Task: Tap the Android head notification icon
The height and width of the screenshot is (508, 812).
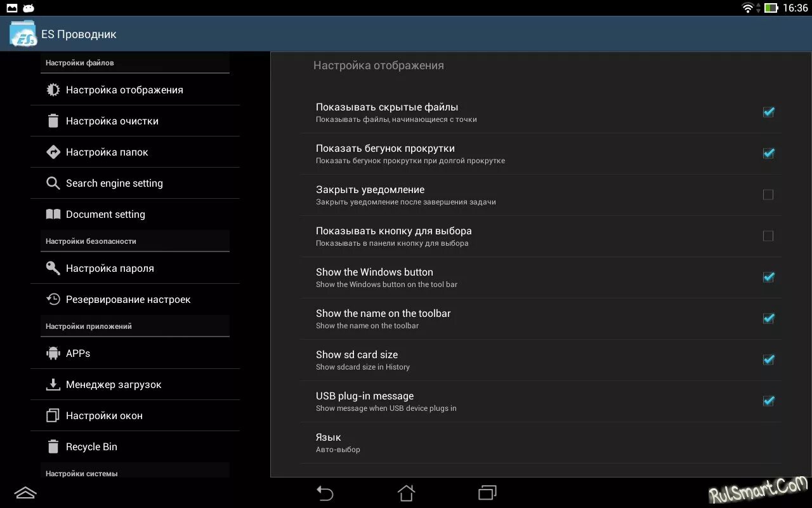Action: pyautogui.click(x=29, y=8)
